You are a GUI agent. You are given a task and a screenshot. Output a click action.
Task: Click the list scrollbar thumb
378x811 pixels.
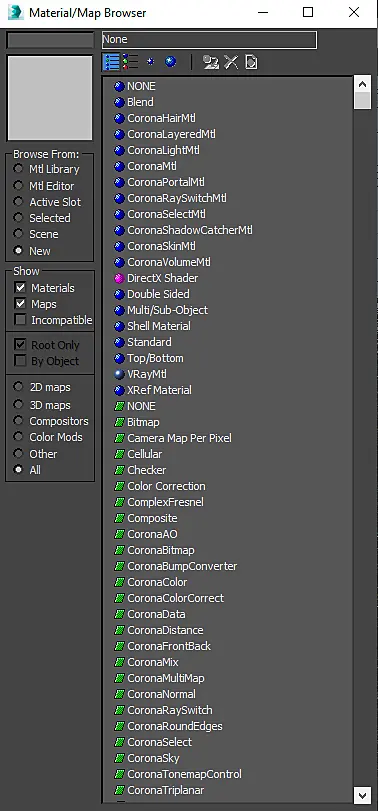coord(362,101)
